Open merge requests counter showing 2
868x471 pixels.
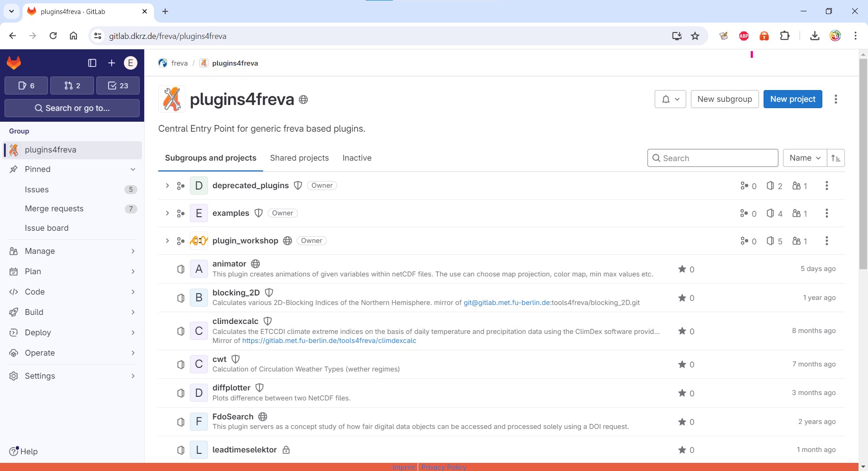(72, 86)
